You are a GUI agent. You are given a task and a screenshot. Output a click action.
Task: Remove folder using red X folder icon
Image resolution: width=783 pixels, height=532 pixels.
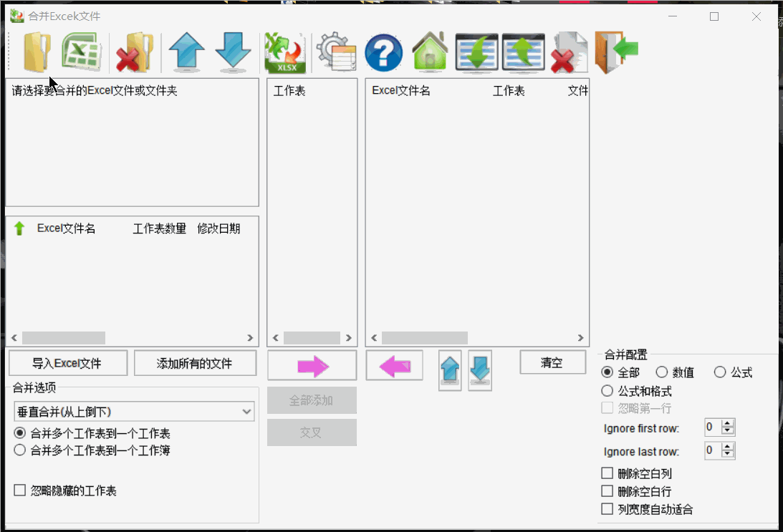(x=135, y=52)
